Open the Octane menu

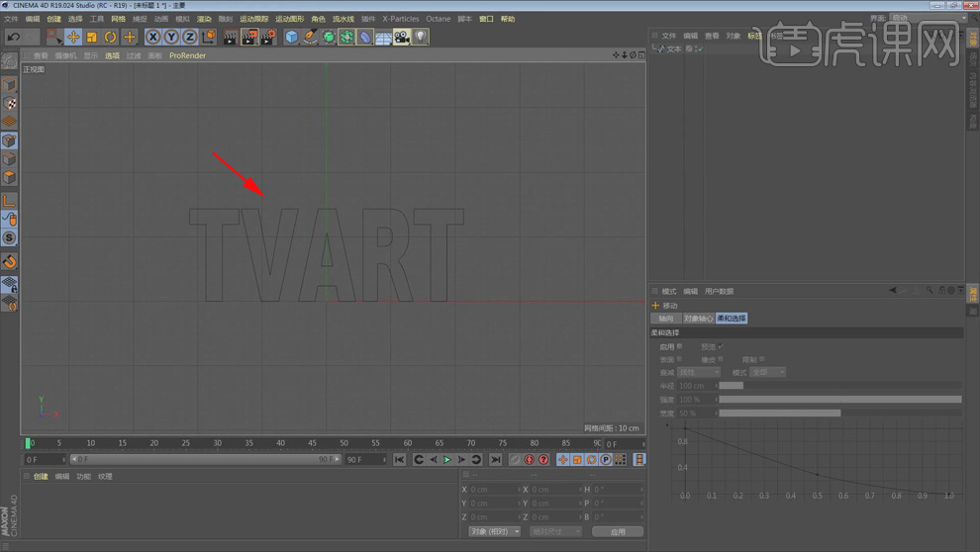point(439,20)
